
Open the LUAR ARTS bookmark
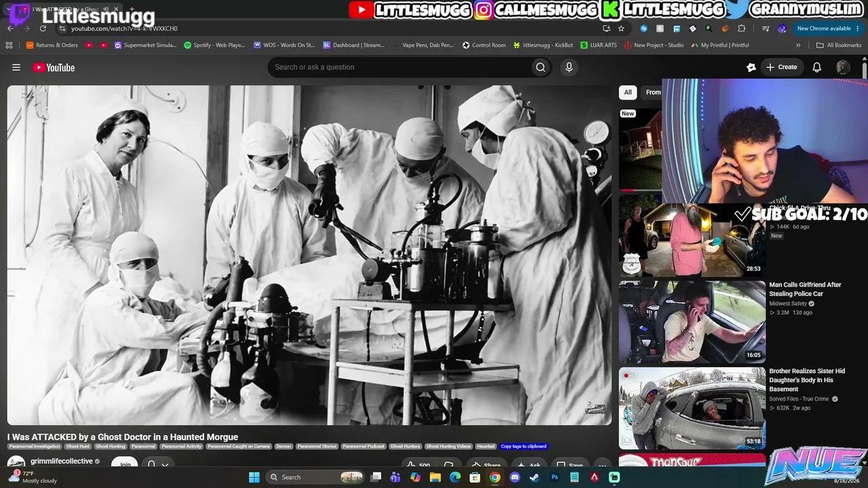click(599, 45)
